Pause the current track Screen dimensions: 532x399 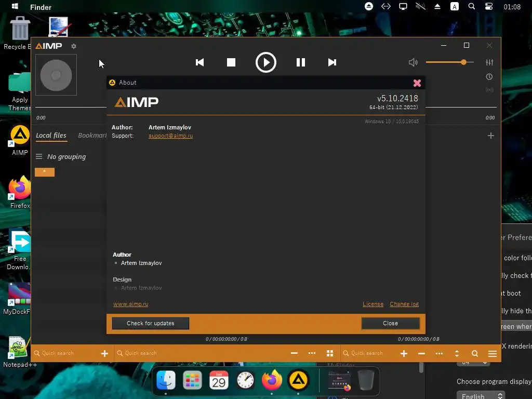coord(301,62)
